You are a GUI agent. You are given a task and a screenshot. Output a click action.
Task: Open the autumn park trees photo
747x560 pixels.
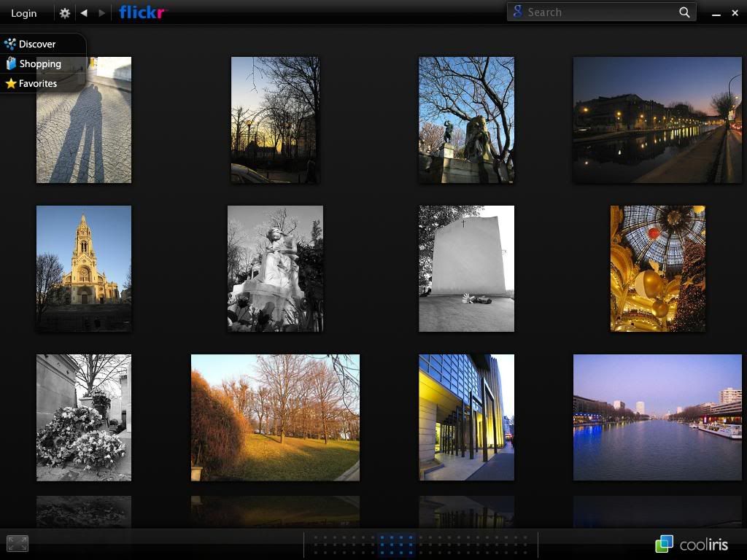(275, 417)
